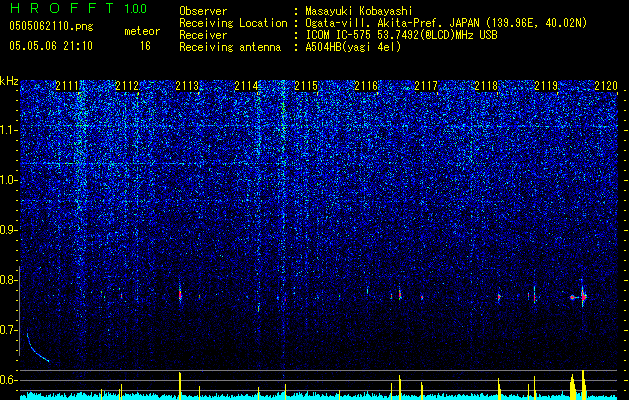Click the Ogata-vill. Akita-Pref. JAPAN location text

[x=446, y=23]
